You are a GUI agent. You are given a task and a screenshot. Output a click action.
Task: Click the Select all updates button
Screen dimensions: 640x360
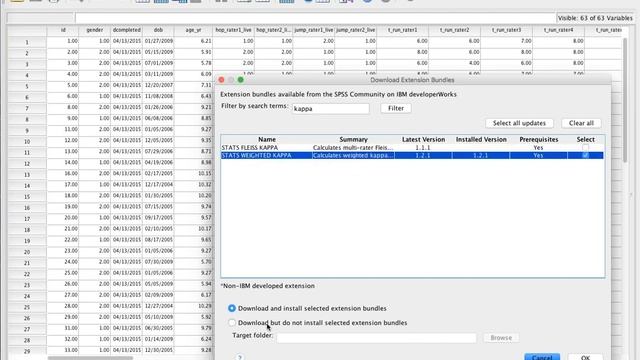(519, 123)
